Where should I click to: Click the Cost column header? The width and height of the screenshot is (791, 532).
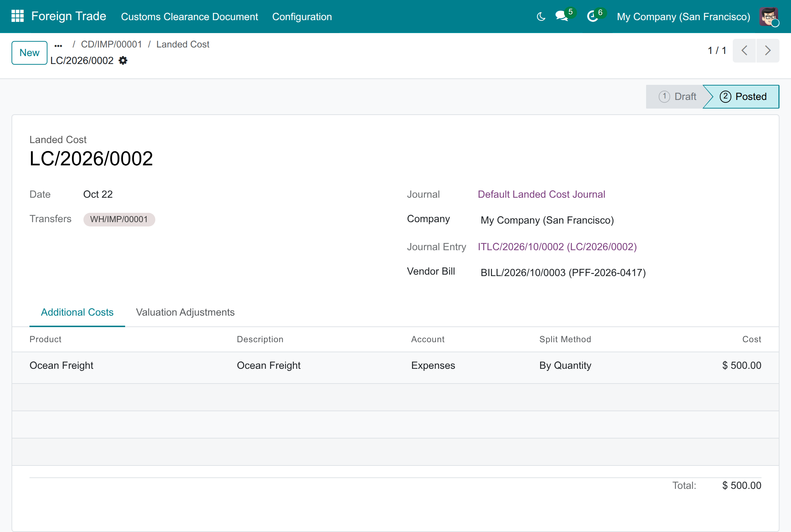(x=752, y=339)
